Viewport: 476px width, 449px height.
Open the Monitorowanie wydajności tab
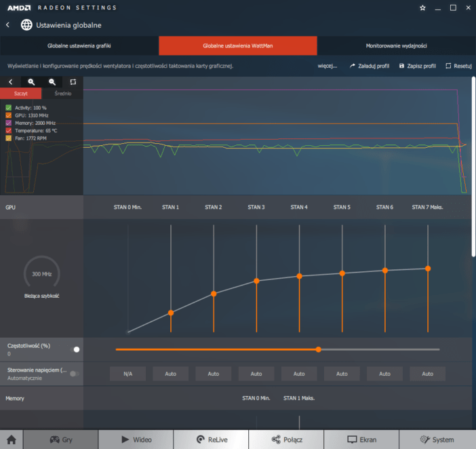click(x=396, y=45)
